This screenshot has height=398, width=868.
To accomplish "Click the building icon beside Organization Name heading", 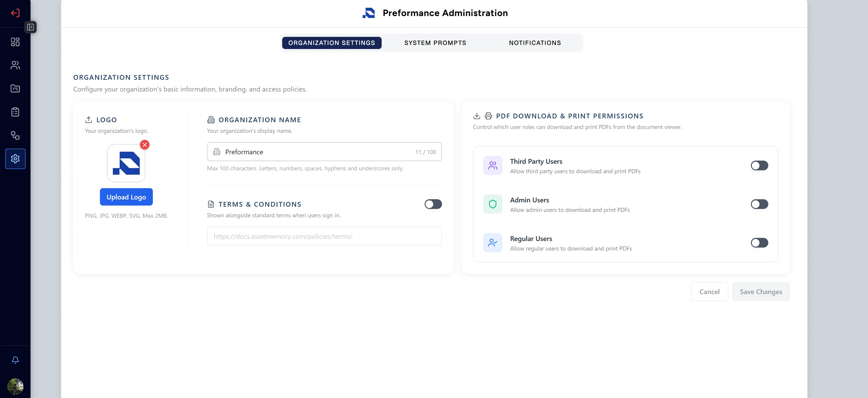I will tap(211, 120).
